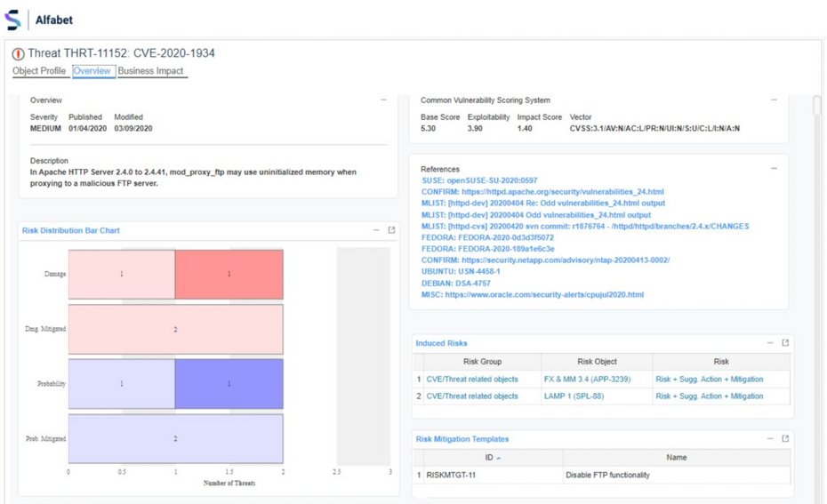Click the MEDIUM severity value
The image size is (827, 504).
coord(45,128)
